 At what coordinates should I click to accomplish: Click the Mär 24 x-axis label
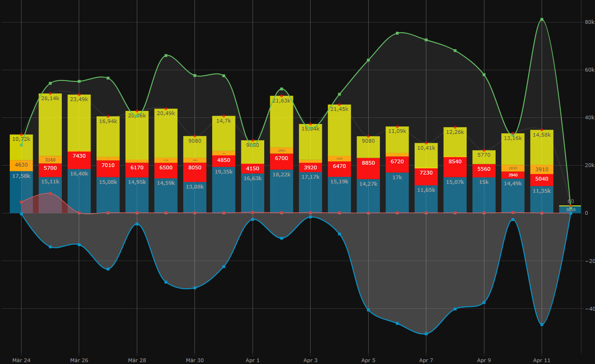pyautogui.click(x=21, y=360)
